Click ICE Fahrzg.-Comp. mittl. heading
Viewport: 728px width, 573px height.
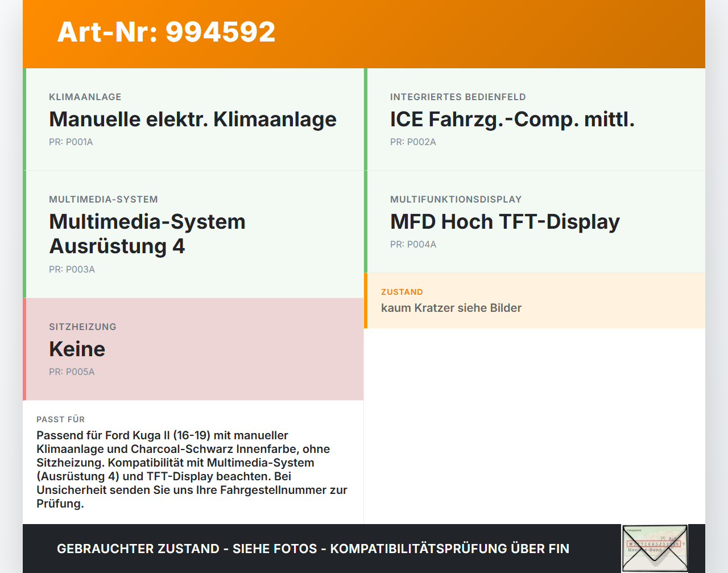pos(512,119)
